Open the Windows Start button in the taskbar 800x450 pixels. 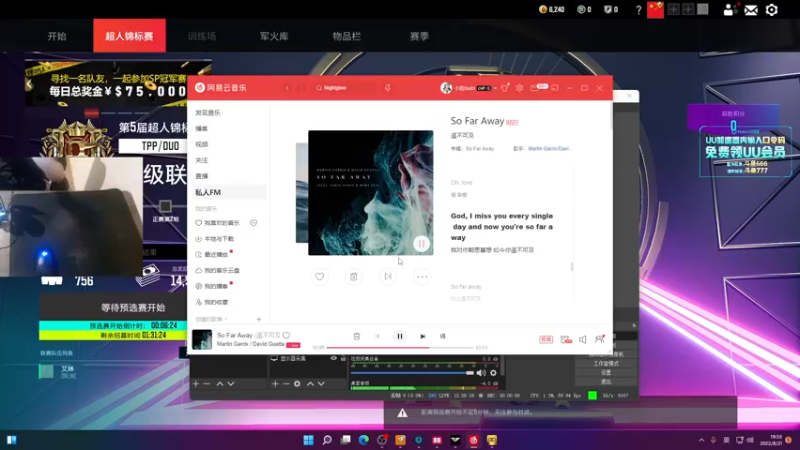click(308, 440)
